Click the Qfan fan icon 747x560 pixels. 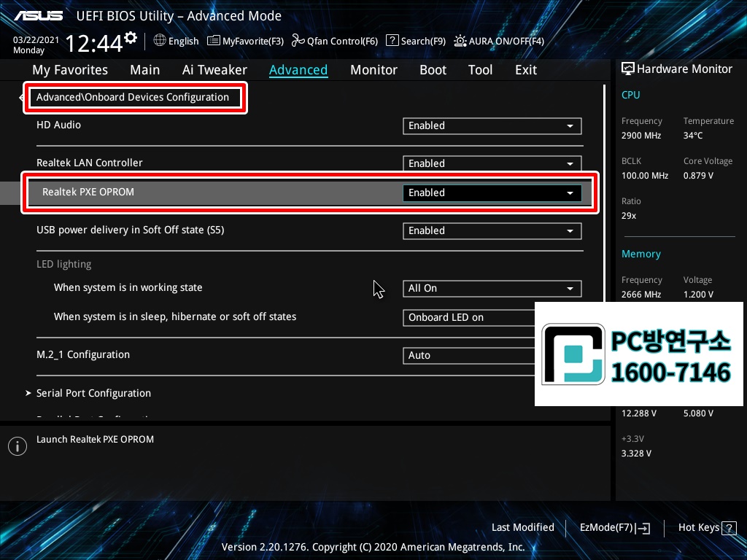pyautogui.click(x=298, y=41)
